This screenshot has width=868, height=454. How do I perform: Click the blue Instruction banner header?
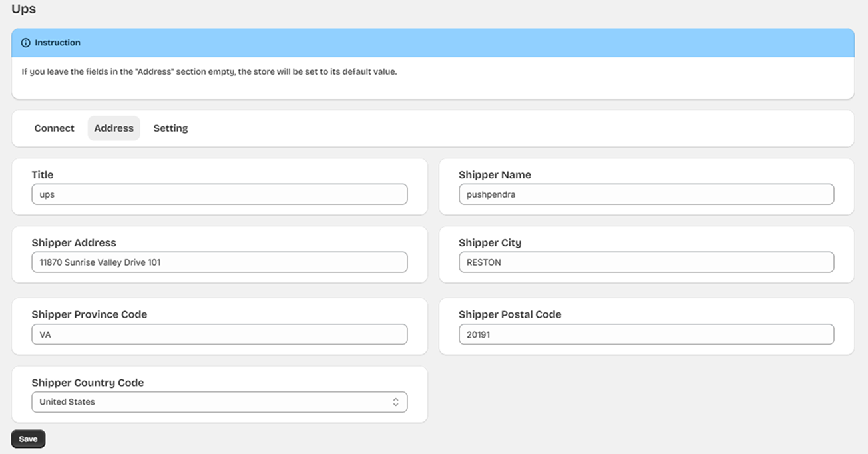click(433, 43)
